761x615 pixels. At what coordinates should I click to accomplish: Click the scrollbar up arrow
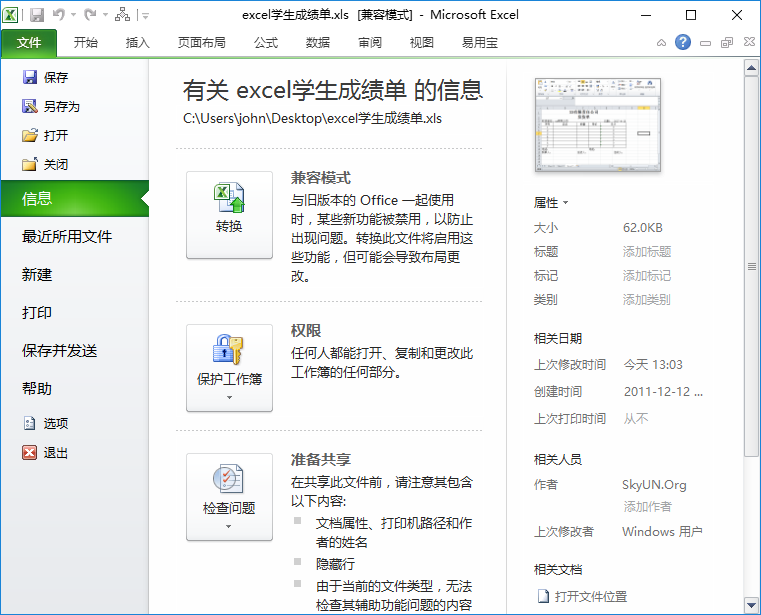tap(751, 68)
